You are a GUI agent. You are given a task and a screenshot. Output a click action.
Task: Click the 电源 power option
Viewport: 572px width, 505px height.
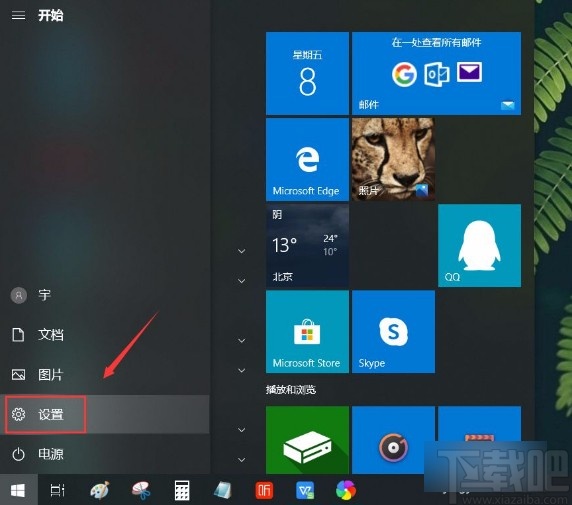105,454
